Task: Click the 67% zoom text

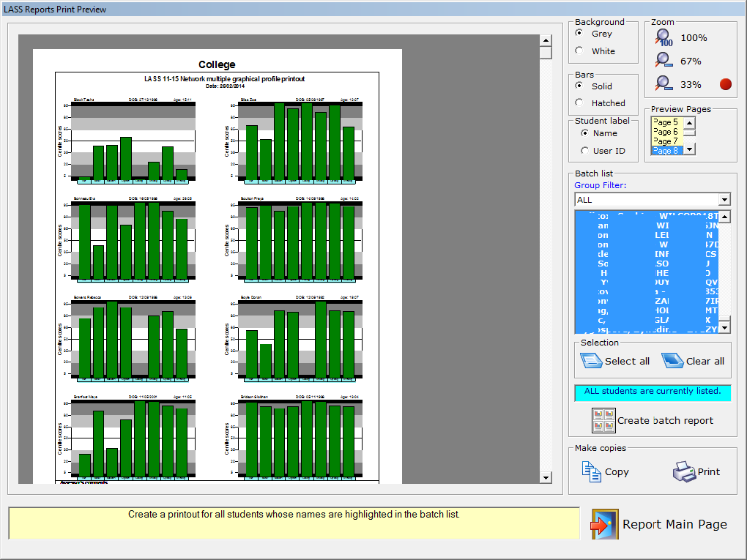Action: (x=691, y=61)
